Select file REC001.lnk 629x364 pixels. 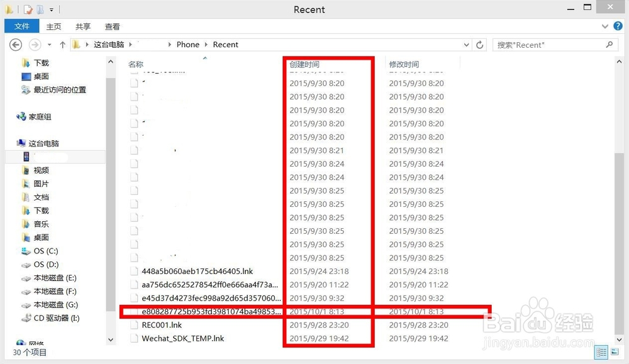click(162, 325)
